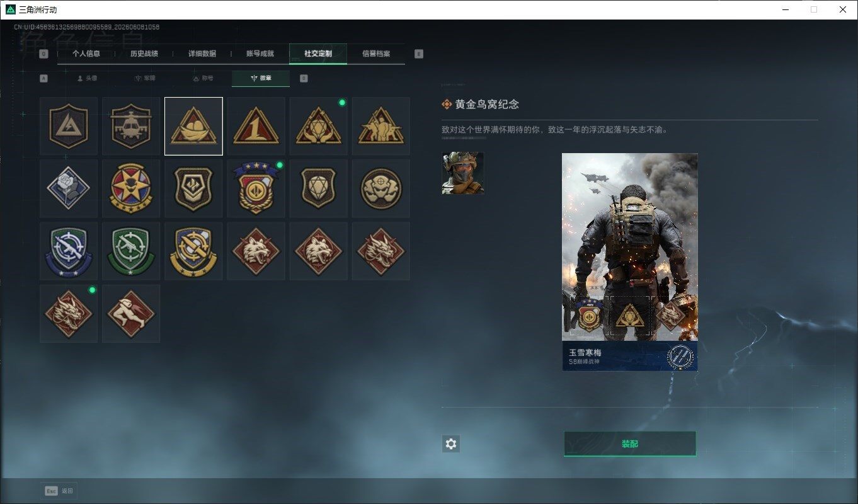Open the 账号成就 tab

pyautogui.click(x=260, y=54)
